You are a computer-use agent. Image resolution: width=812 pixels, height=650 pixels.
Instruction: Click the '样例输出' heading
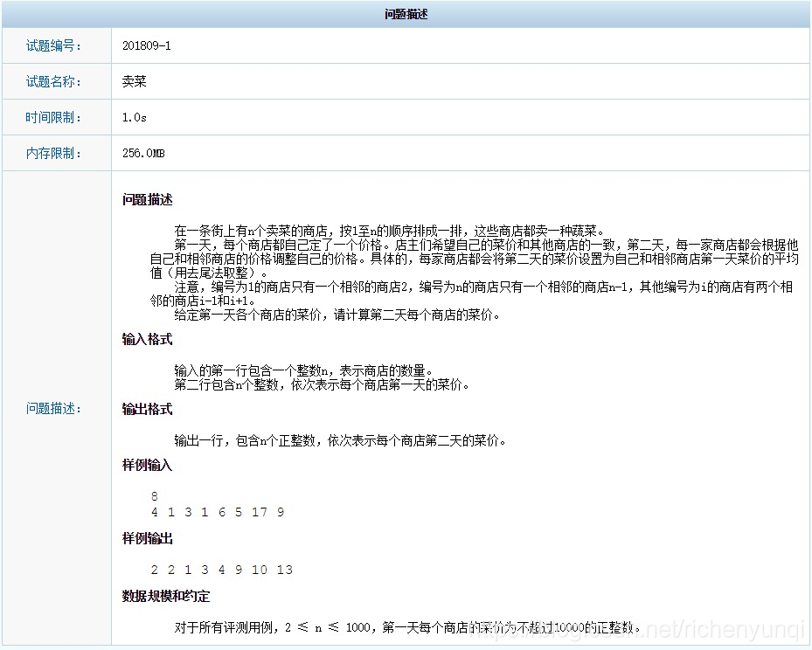[148, 539]
